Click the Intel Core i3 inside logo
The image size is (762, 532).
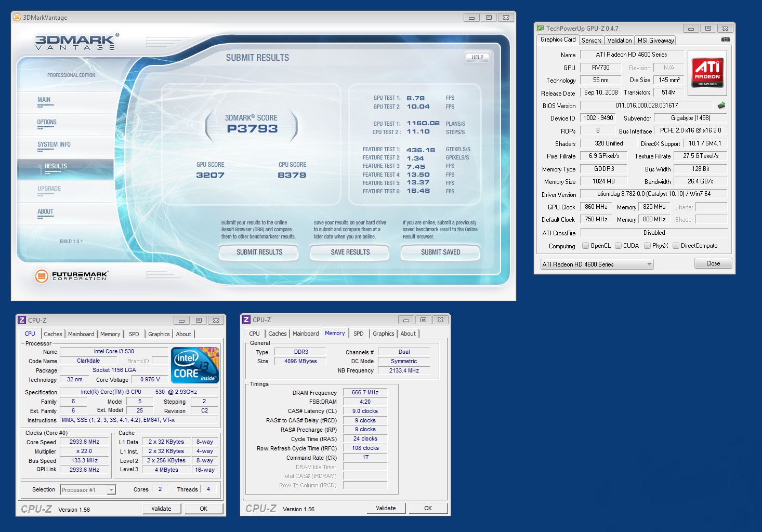(x=195, y=365)
